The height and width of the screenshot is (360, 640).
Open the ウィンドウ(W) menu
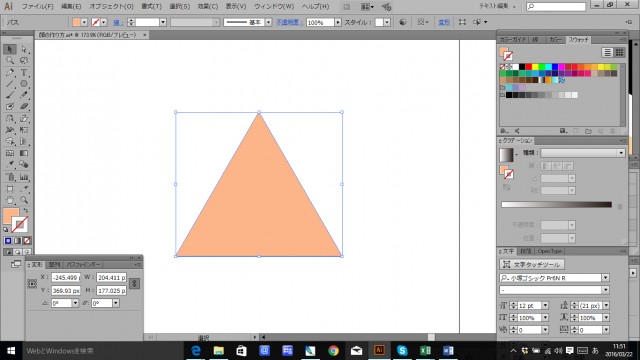click(274, 7)
